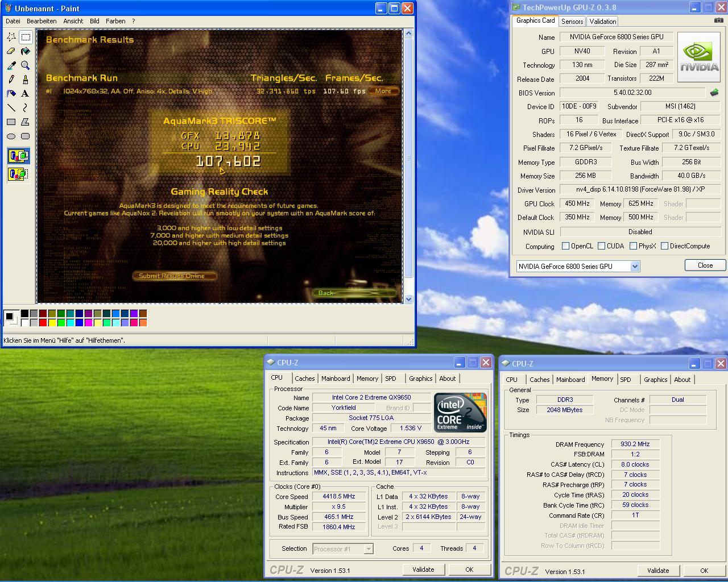Open the Caches tab in left CPU-Z window
728x582 pixels.
[304, 379]
